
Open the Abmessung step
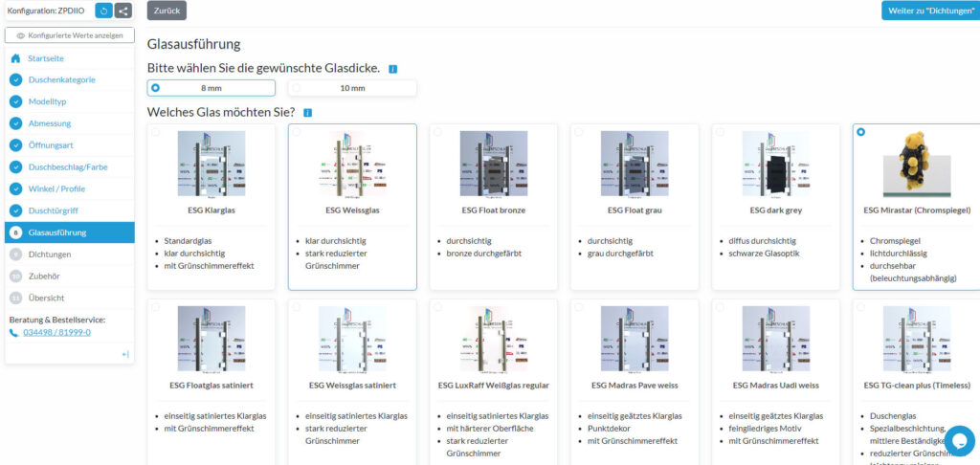point(50,123)
